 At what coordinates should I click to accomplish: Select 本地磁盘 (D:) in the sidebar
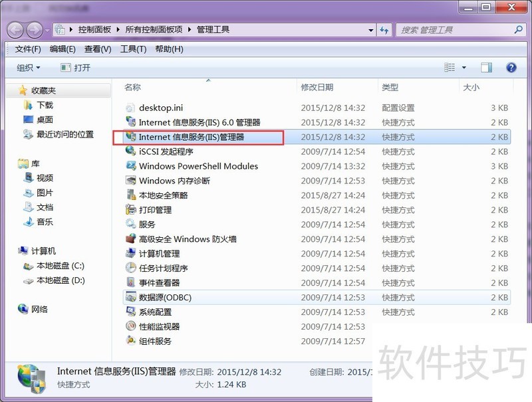pos(61,280)
